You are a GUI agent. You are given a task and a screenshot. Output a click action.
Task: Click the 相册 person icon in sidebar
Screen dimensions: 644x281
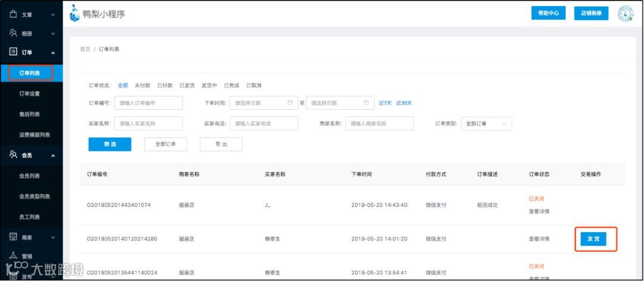pyautogui.click(x=13, y=33)
